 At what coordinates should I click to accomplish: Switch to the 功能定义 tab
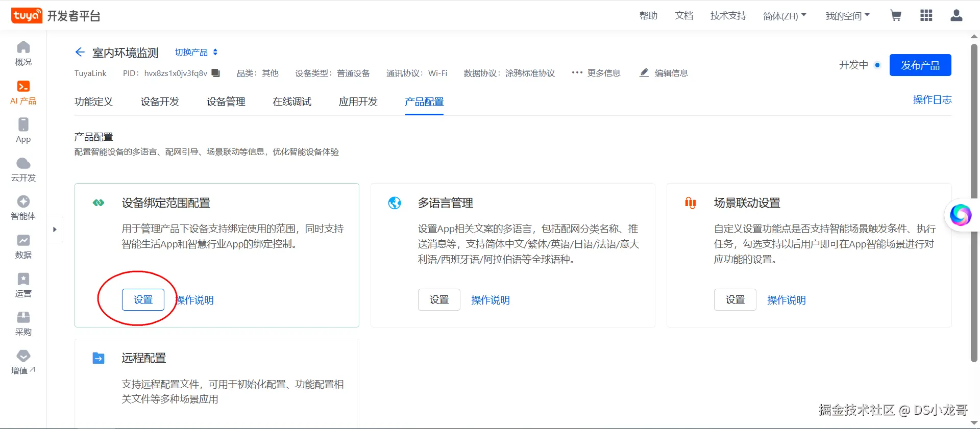pos(93,102)
